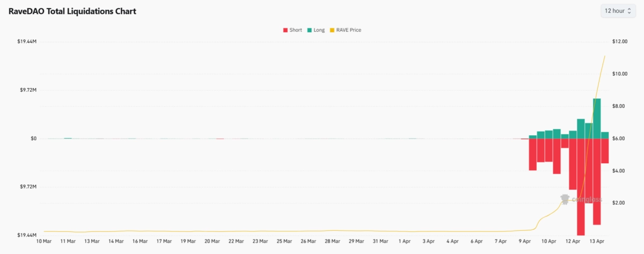644x254 pixels.
Task: Click the RaveDAO Total Liquidations Chart title
Action: (72, 11)
